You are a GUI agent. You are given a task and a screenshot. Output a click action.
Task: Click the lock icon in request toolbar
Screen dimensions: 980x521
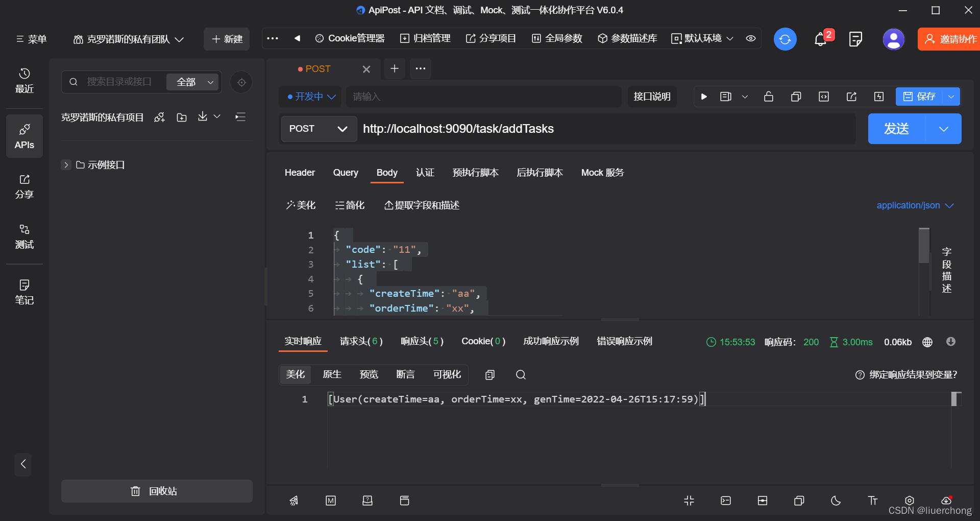pos(769,97)
